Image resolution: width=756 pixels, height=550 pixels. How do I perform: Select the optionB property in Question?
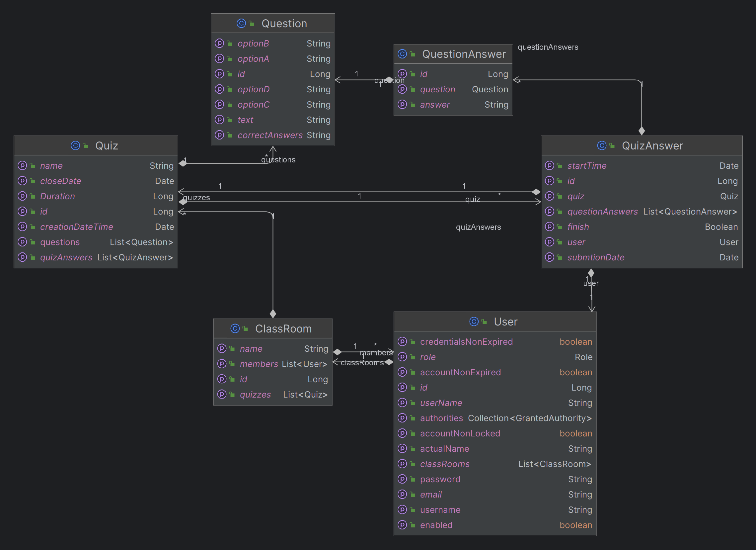click(253, 44)
